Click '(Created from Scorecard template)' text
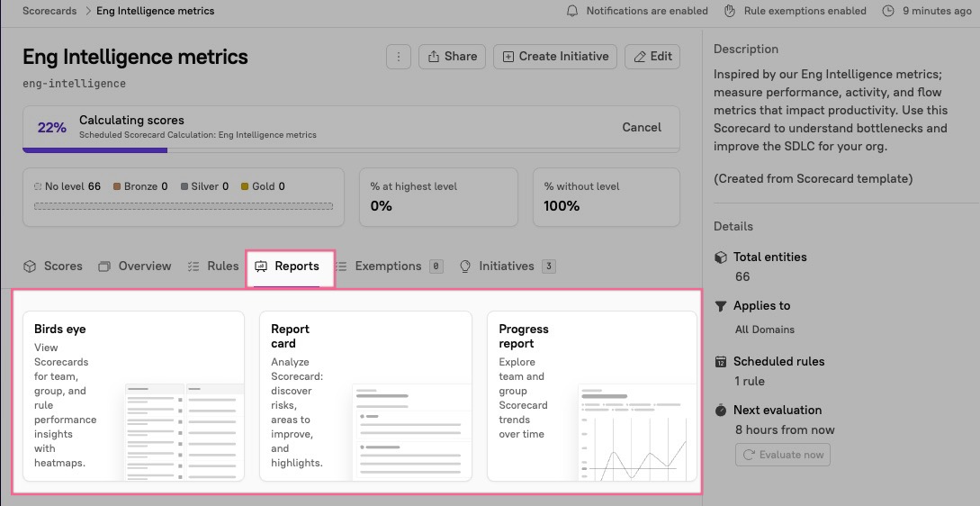Image resolution: width=980 pixels, height=506 pixels. [814, 179]
